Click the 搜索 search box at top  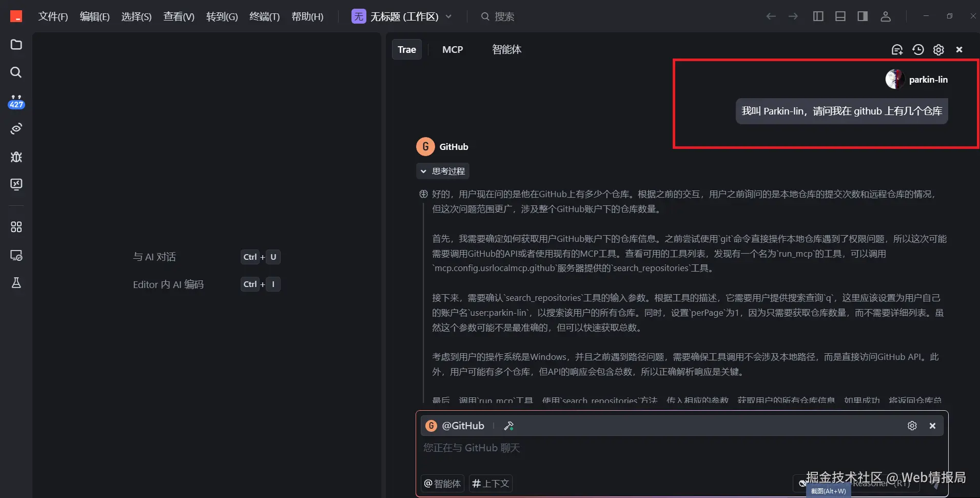point(499,16)
